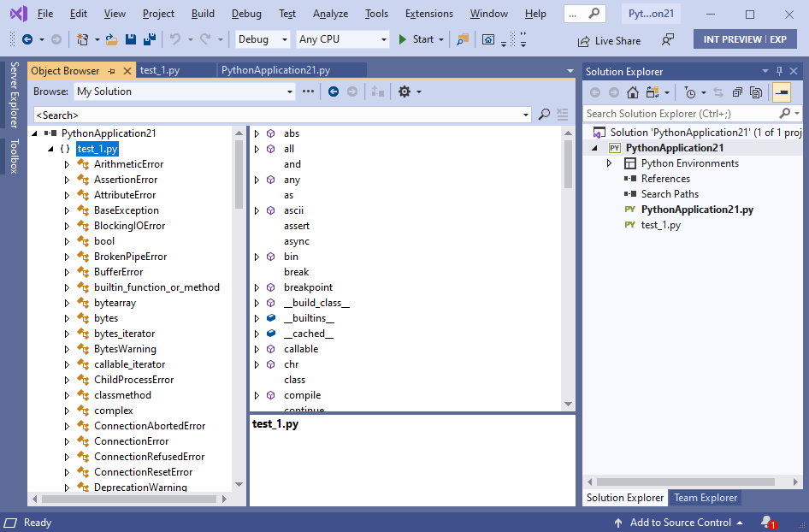This screenshot has width=809, height=532.
Task: Click the Object Browser search magnifier icon
Action: click(544, 115)
